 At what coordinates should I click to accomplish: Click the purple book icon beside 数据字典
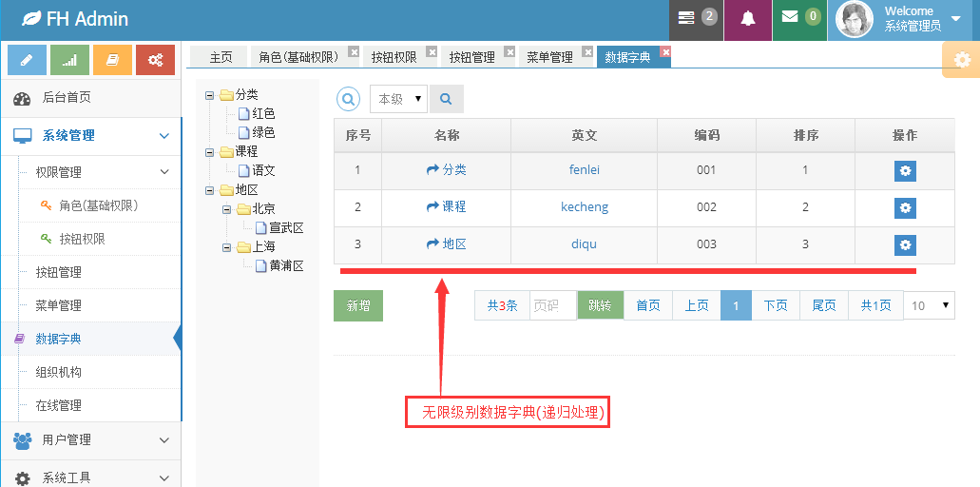19,339
